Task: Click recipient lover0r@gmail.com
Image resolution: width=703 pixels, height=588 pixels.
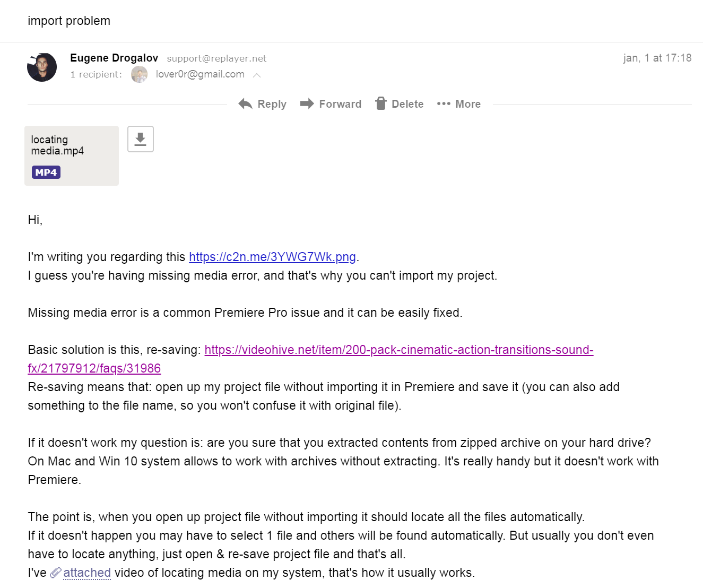Action: pyautogui.click(x=200, y=74)
